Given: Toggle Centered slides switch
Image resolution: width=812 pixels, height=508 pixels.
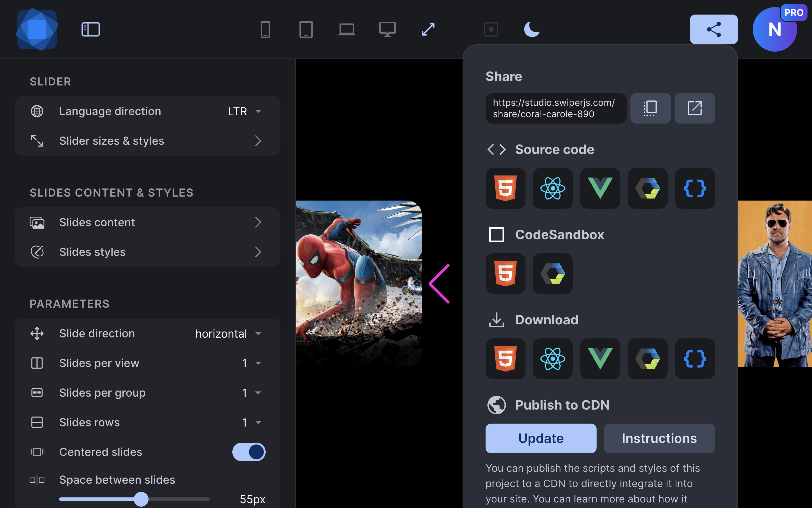Looking at the screenshot, I should (x=249, y=452).
